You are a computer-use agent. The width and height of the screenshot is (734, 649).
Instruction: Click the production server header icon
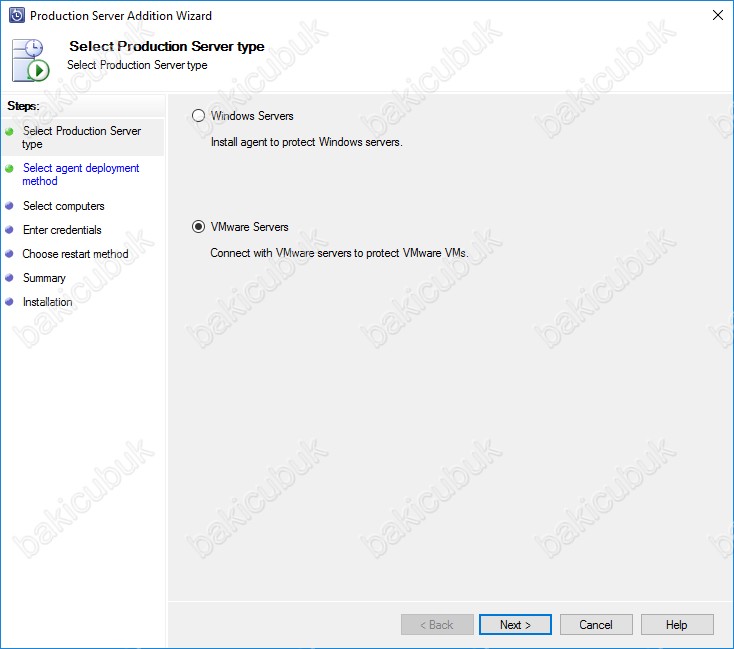(30, 61)
